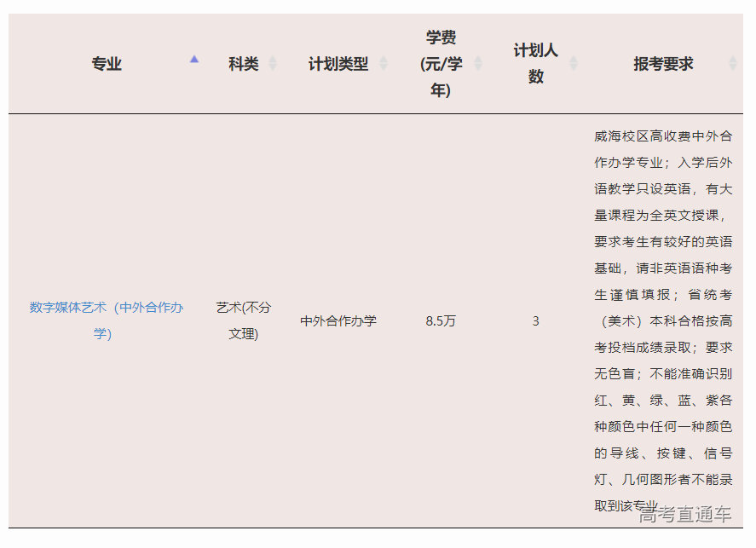This screenshot has width=756, height=548.
Task: Click the 报考要求 column header text
Action: (663, 64)
